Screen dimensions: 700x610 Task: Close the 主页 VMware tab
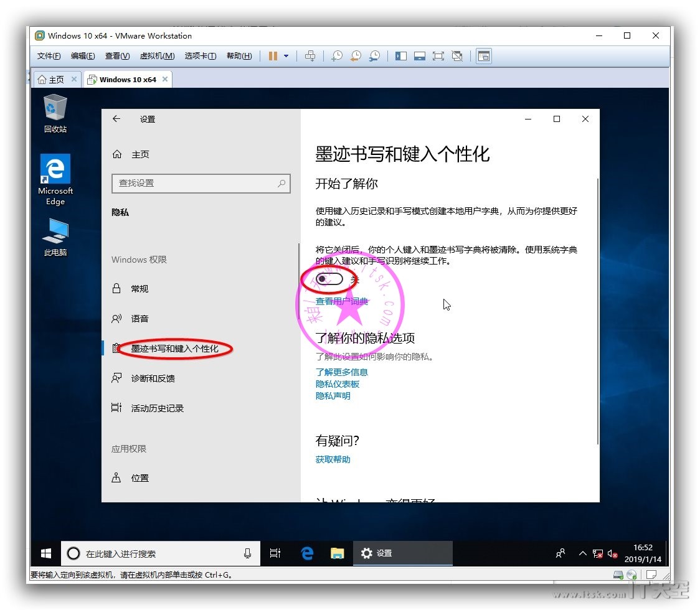pos(74,79)
